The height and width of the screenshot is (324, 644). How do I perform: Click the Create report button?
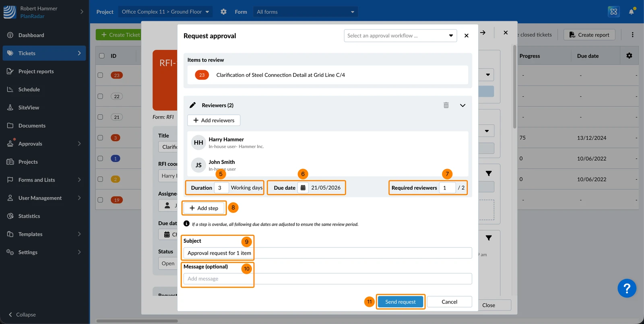pyautogui.click(x=589, y=35)
